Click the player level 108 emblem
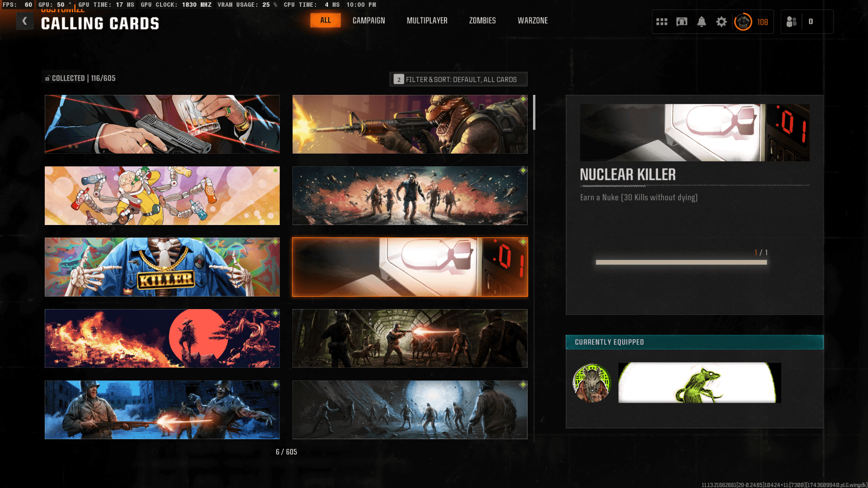 (743, 22)
